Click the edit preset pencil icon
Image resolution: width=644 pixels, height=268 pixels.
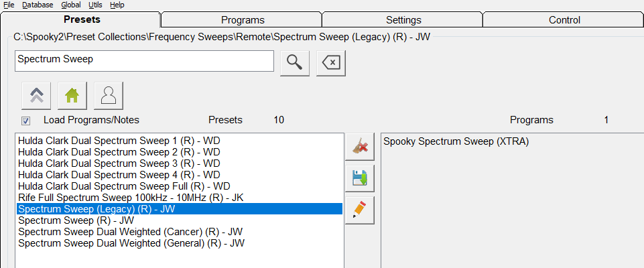[360, 210]
